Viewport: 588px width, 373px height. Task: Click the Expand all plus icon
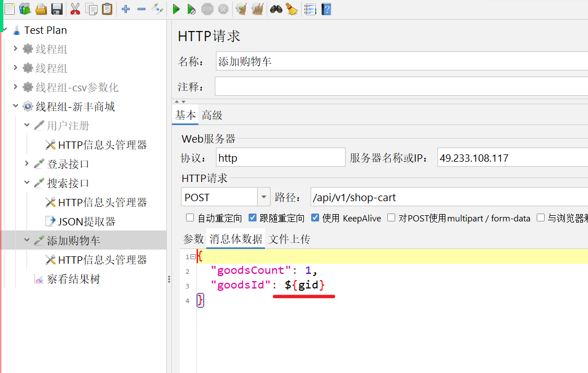(126, 9)
